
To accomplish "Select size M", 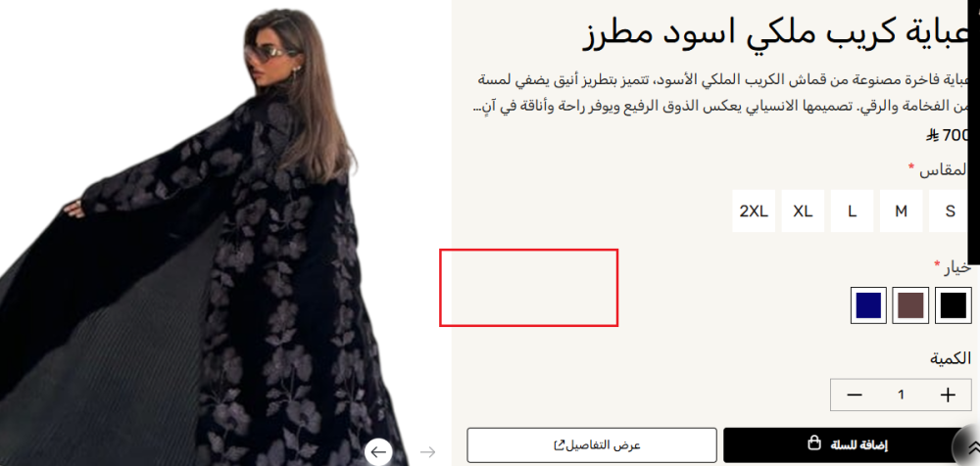I will [x=902, y=211].
